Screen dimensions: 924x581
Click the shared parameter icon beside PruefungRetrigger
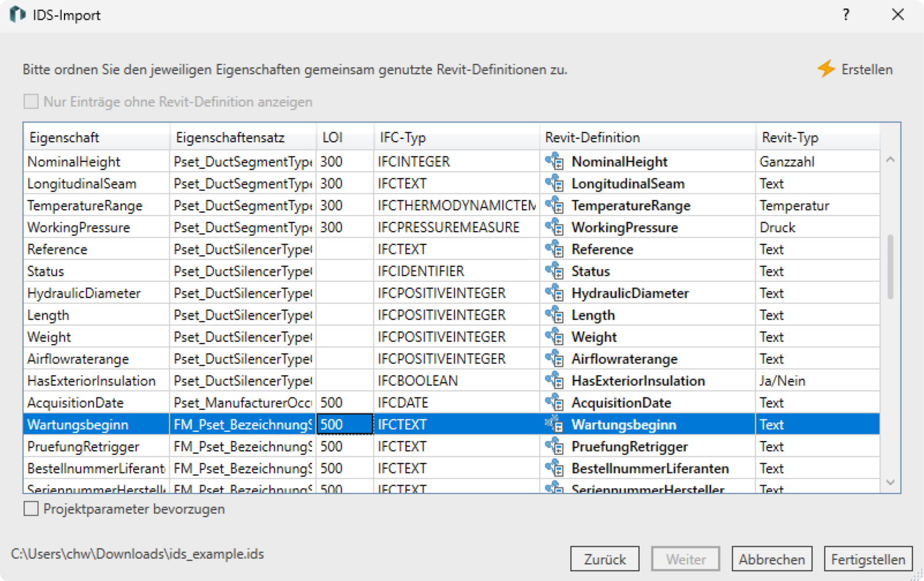click(x=554, y=446)
